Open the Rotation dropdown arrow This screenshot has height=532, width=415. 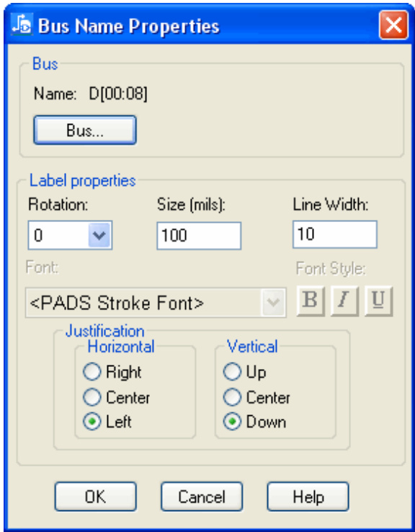click(x=99, y=235)
